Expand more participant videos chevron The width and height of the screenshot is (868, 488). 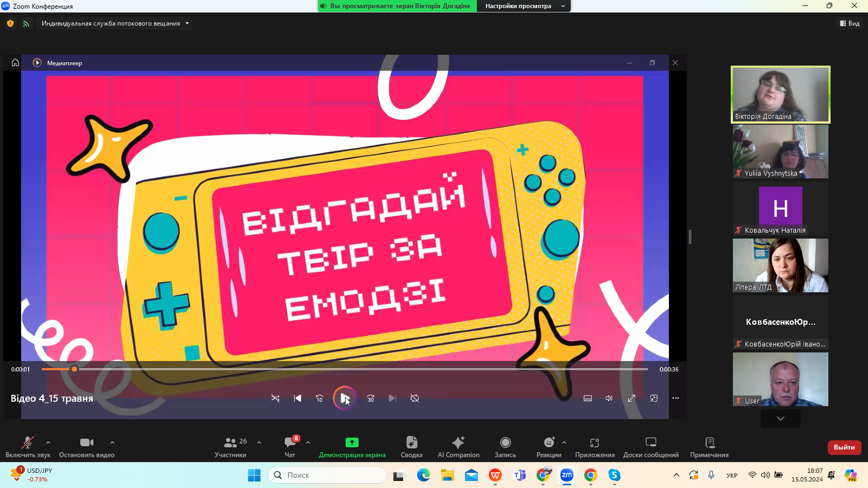pos(780,419)
